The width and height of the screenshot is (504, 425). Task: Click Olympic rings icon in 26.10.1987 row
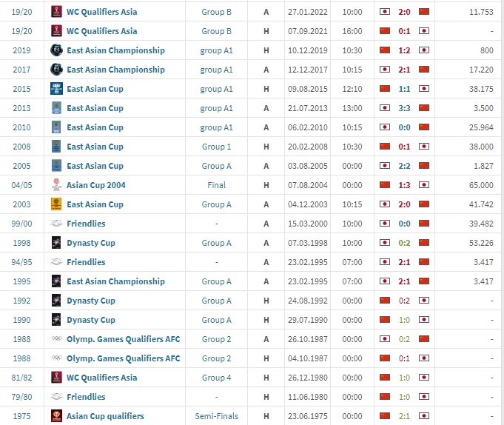click(x=56, y=338)
